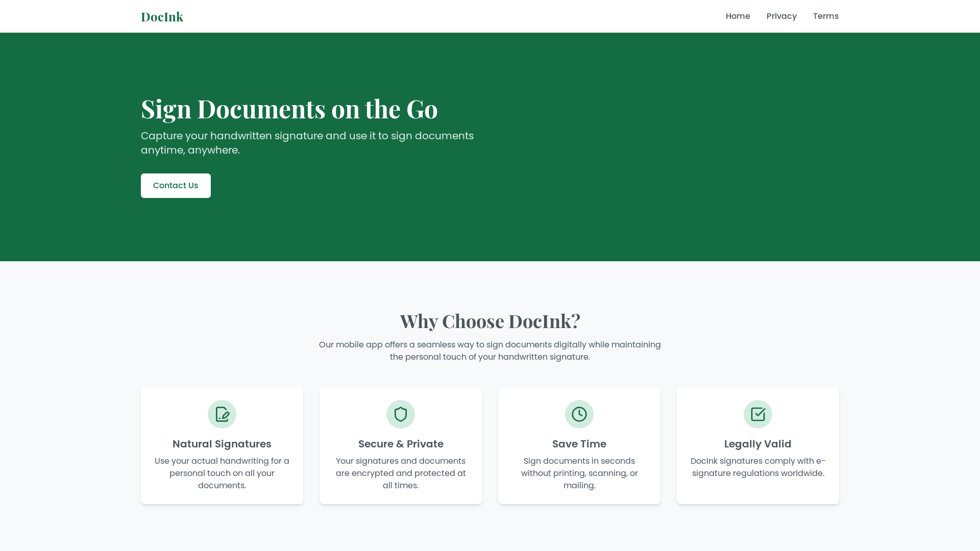Screen dimensions: 980x551
Task: Select the Legally Valid card title
Action: coord(758,444)
